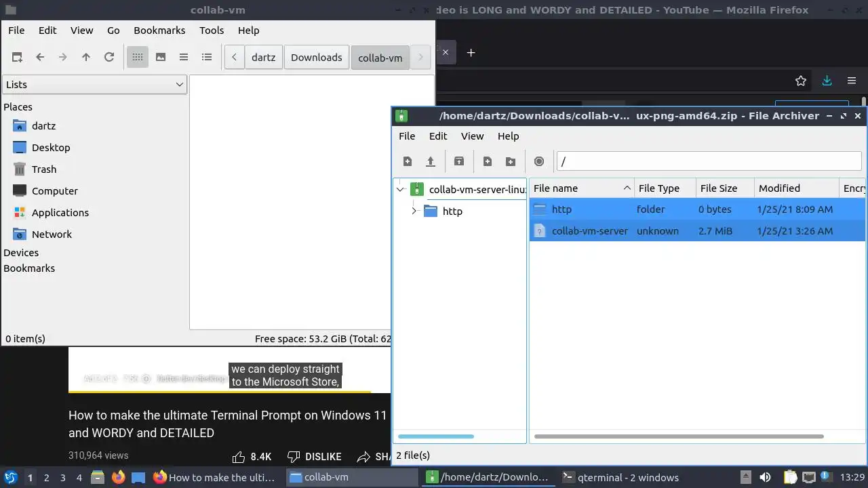This screenshot has height=488, width=868.
Task: Reload the collab-vm folder
Action: (109, 58)
